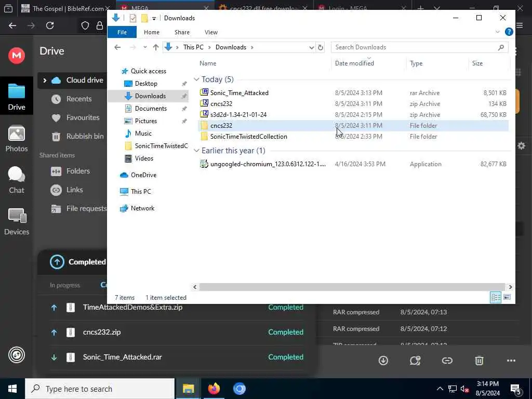Click the MEGA share to chat icon
Image resolution: width=532 pixels, height=399 pixels.
click(x=415, y=361)
